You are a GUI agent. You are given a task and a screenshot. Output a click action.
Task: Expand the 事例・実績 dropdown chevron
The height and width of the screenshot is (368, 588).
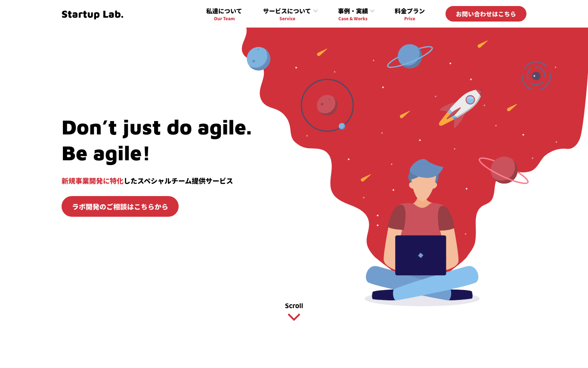click(x=372, y=11)
